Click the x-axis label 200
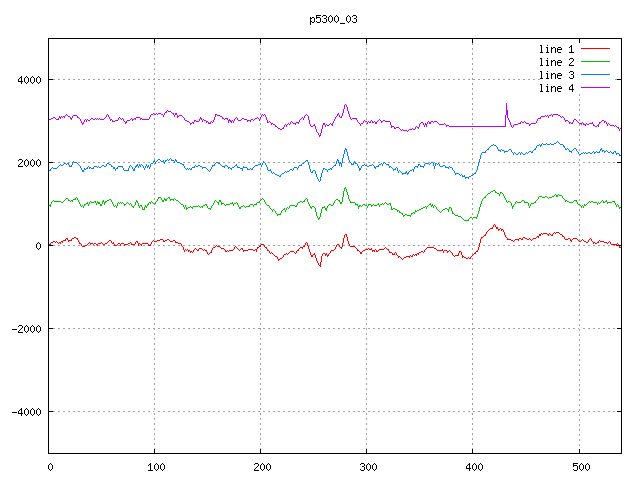640x480 pixels. pyautogui.click(x=262, y=467)
